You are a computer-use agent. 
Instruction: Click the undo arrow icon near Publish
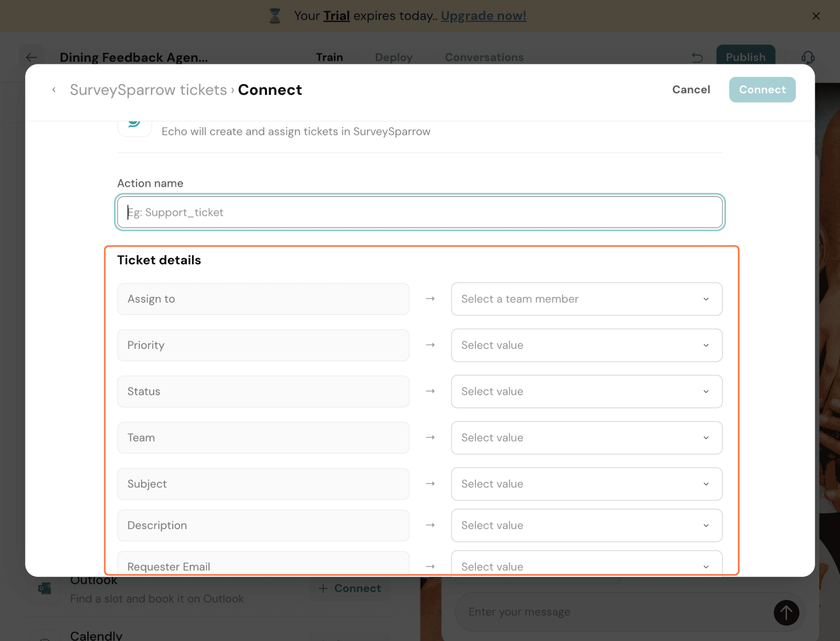point(697,57)
